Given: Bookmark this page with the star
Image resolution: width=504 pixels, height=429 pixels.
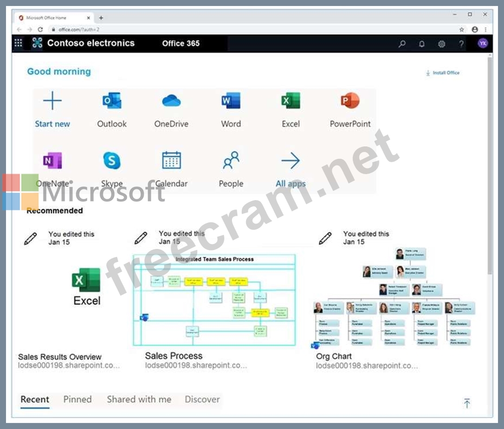Looking at the screenshot, I should tap(462, 30).
